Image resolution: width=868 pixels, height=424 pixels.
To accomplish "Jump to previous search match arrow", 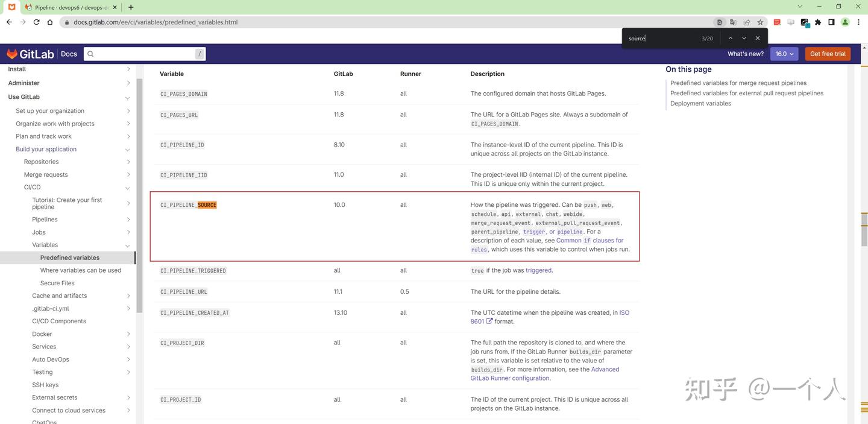I will pos(729,37).
